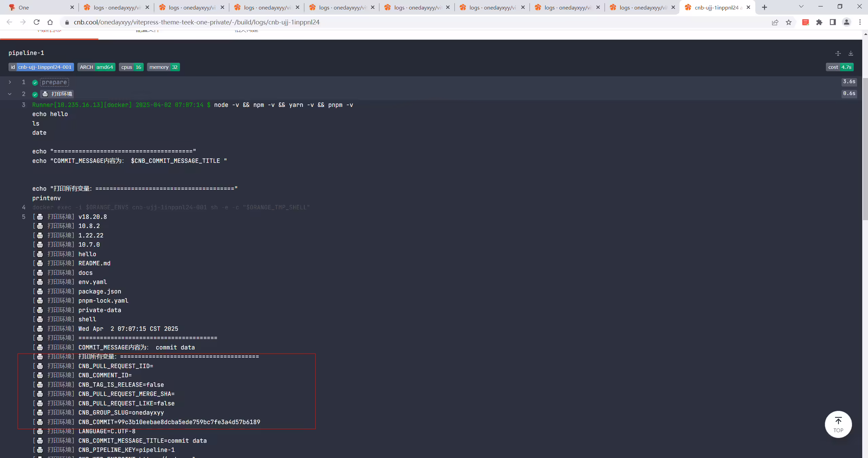Click the pnpm-lock.yaml output line
The width and height of the screenshot is (868, 458).
tap(103, 301)
